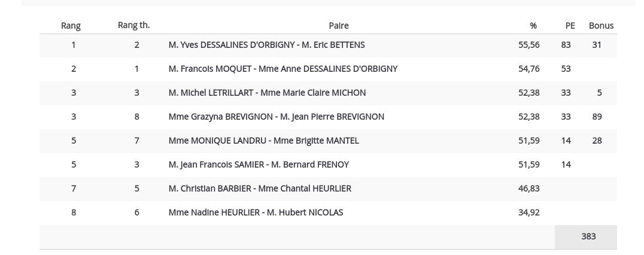
Task: Click the bonus value 28
Action: (x=597, y=141)
